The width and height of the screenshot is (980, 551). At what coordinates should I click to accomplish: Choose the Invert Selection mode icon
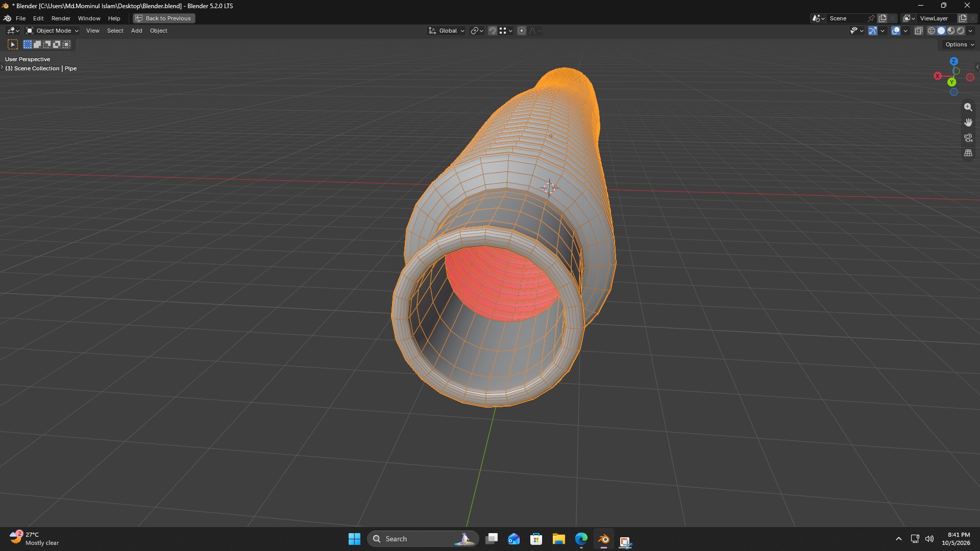57,45
